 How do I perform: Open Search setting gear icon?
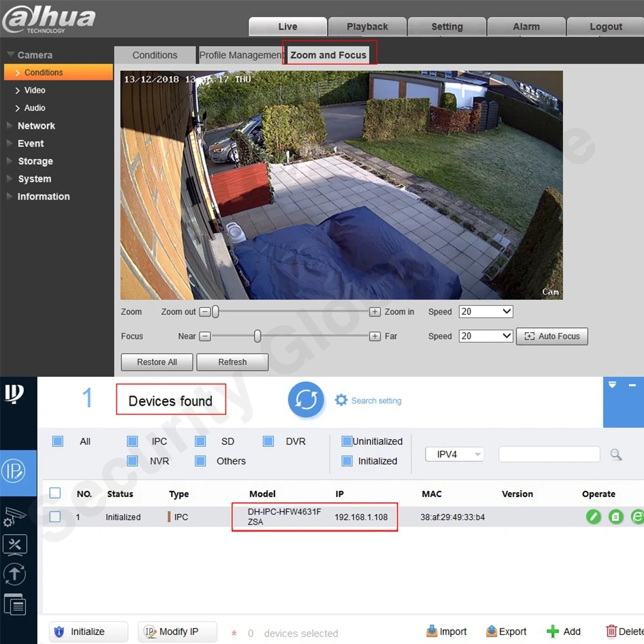[x=341, y=400]
